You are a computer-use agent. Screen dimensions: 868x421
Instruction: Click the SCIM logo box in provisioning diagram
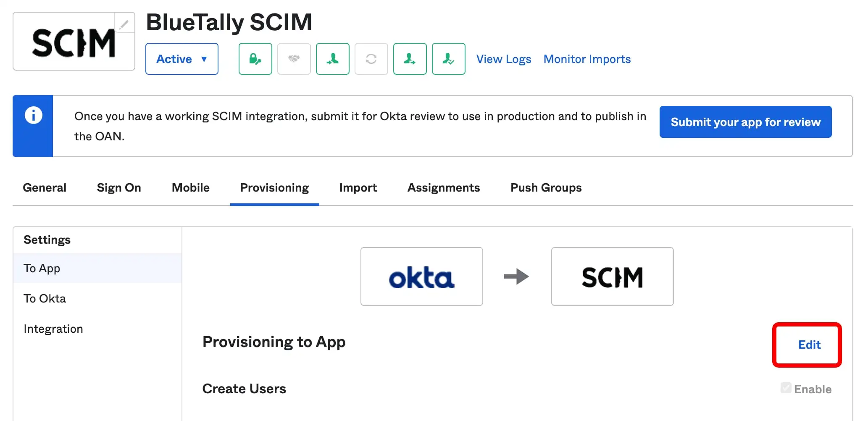(613, 276)
